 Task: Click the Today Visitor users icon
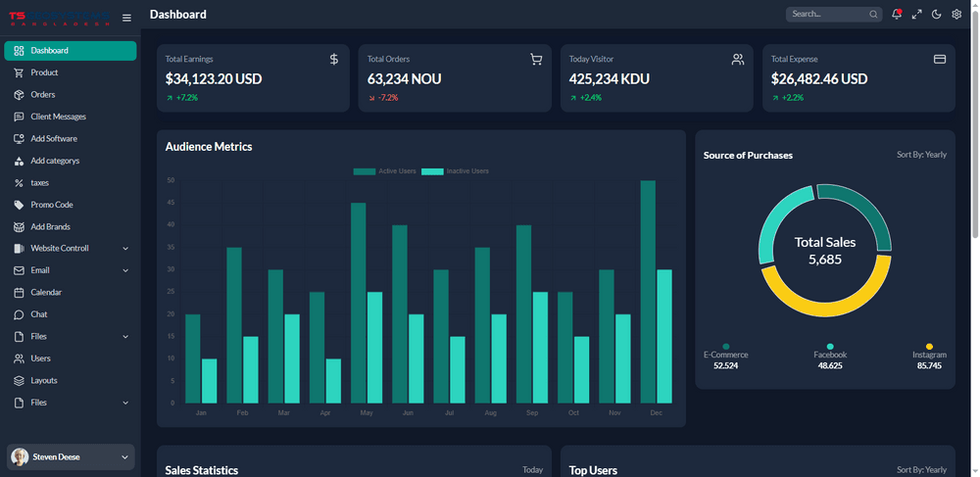738,60
